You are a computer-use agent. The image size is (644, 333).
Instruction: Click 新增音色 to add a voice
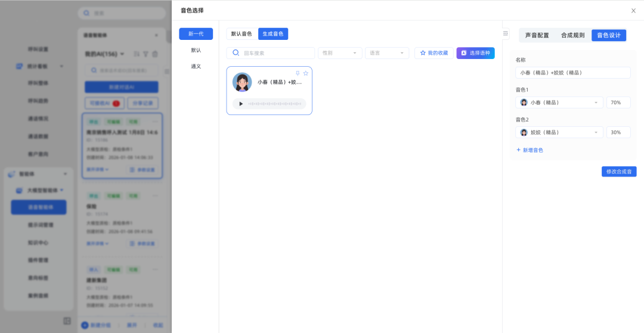[x=530, y=150]
